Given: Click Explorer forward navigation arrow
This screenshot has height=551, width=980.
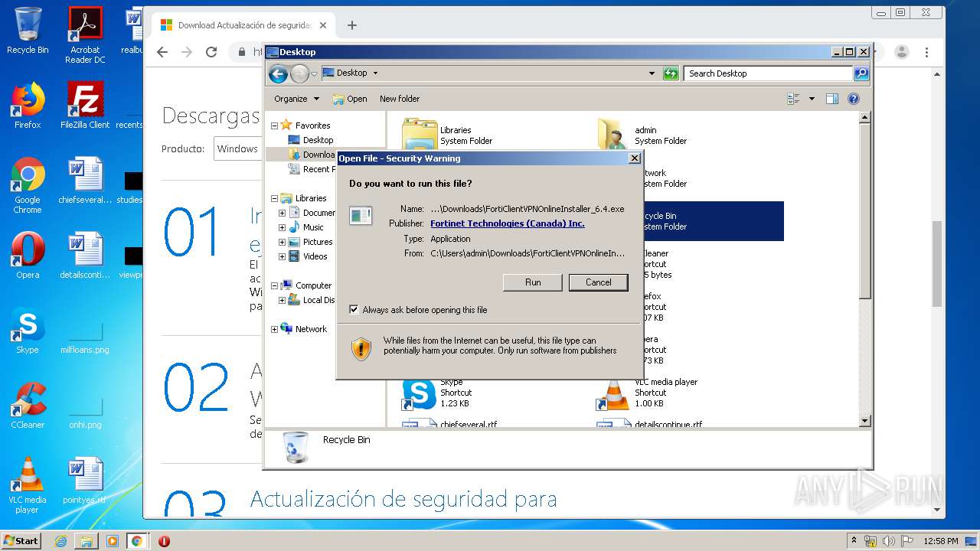Looking at the screenshot, I should (299, 73).
